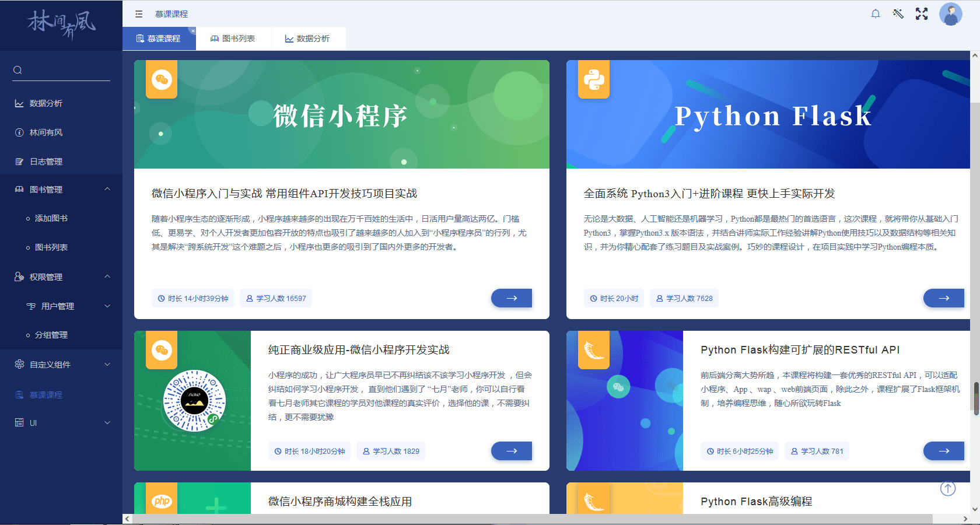980x525 pixels.
Task: Click the 数据分析 chart icon in sidebar
Action: pos(19,103)
